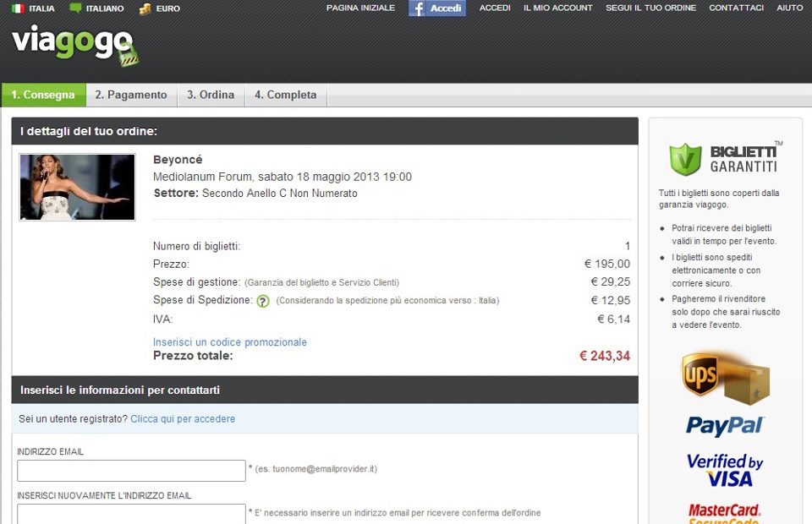Open the AIUTO help page

789,8
